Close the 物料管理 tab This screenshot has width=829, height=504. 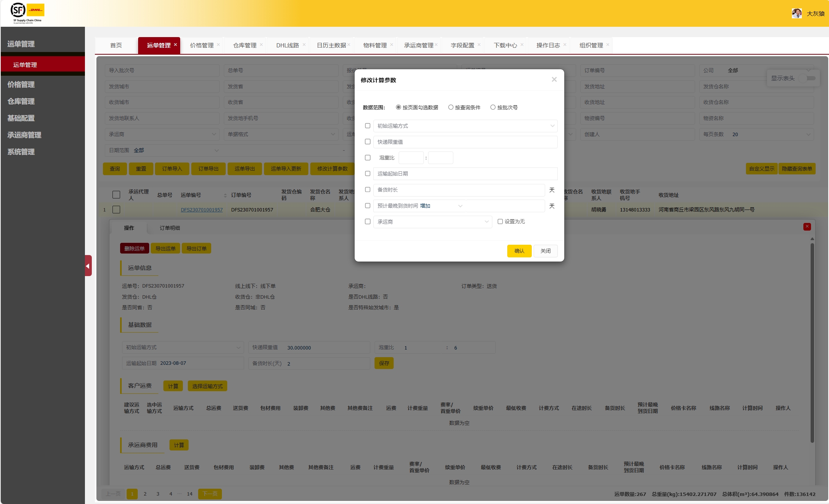point(392,45)
